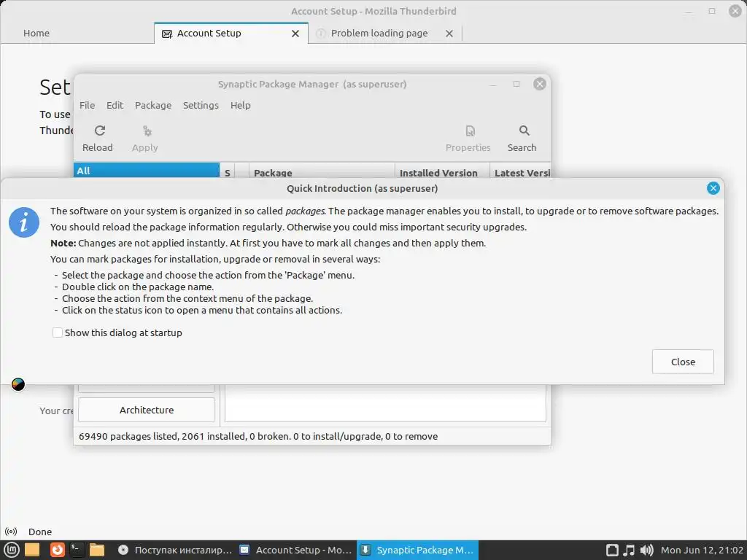Open Files manager from the taskbar
The image size is (747, 560).
tap(97, 550)
